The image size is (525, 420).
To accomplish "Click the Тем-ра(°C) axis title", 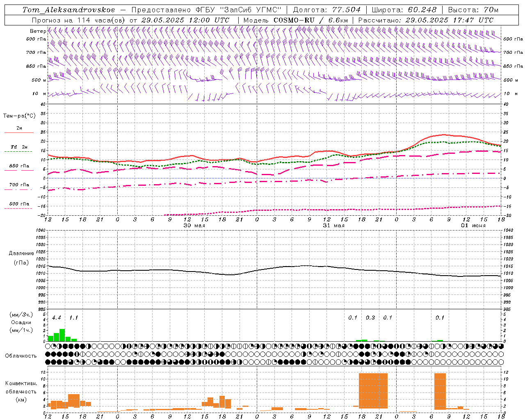I will coord(19,116).
